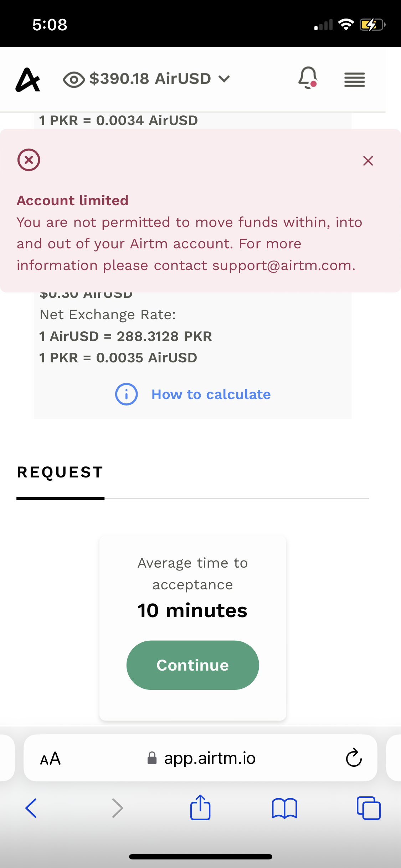Open Safari reader text size options
Image resolution: width=401 pixels, height=868 pixels.
[x=50, y=758]
